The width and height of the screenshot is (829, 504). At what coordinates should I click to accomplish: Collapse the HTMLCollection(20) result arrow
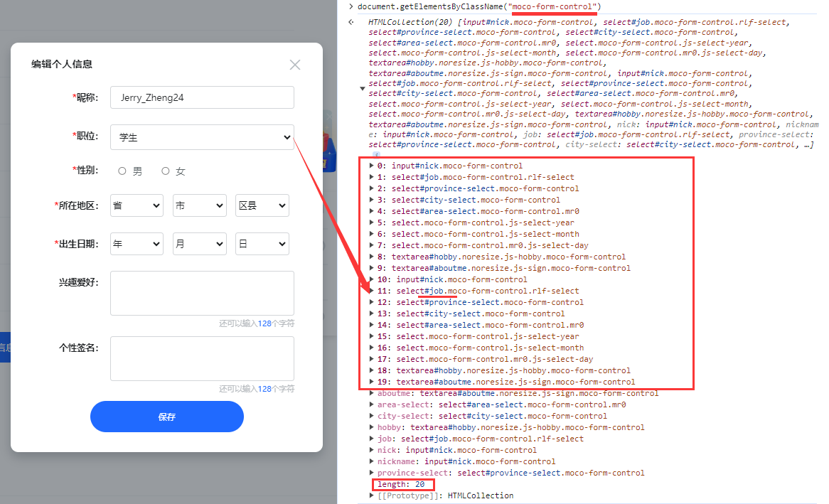(x=362, y=88)
